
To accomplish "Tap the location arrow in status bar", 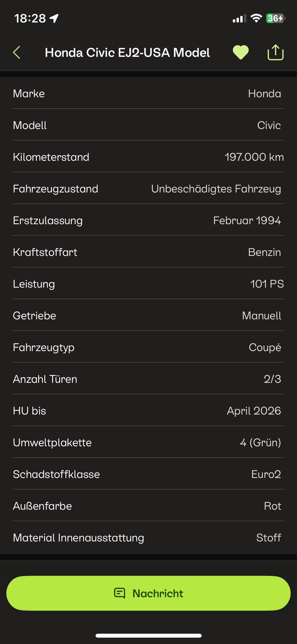I will [54, 18].
